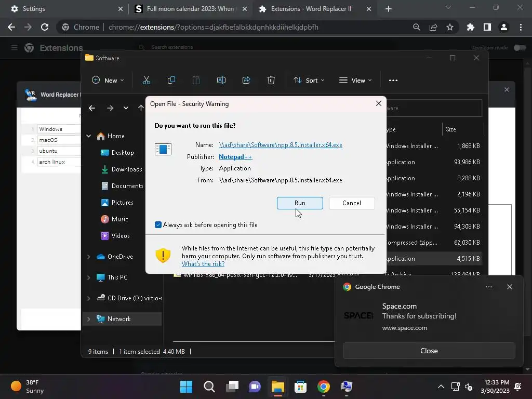Go forward in File Explorer navigation

(x=110, y=108)
